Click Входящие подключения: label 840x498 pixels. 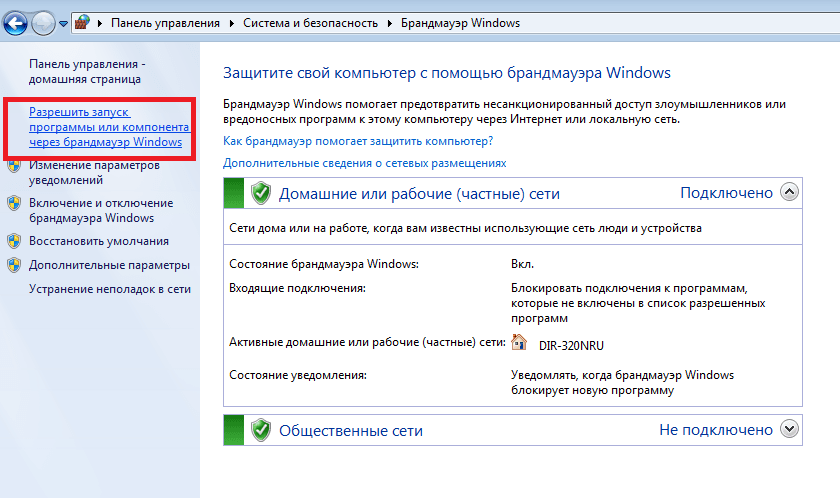point(297,288)
